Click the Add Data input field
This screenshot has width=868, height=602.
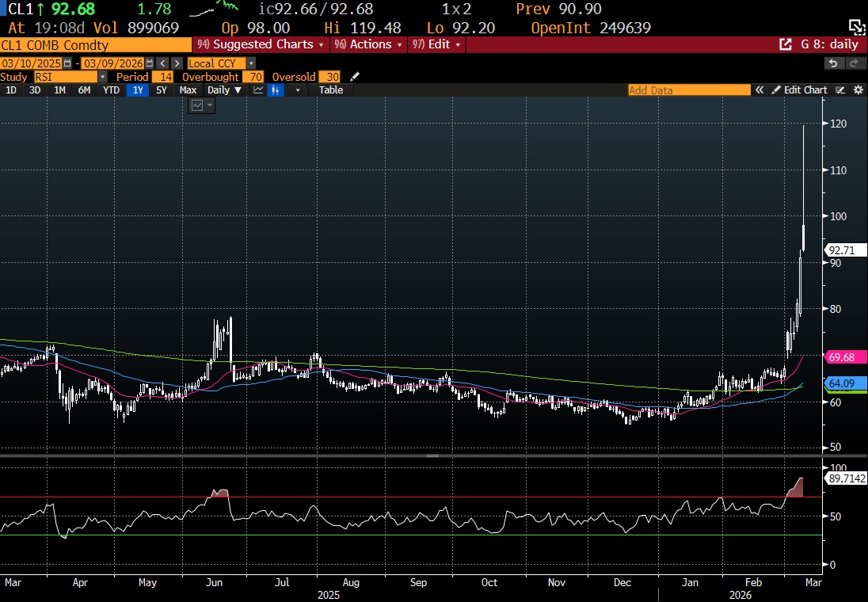pos(688,90)
